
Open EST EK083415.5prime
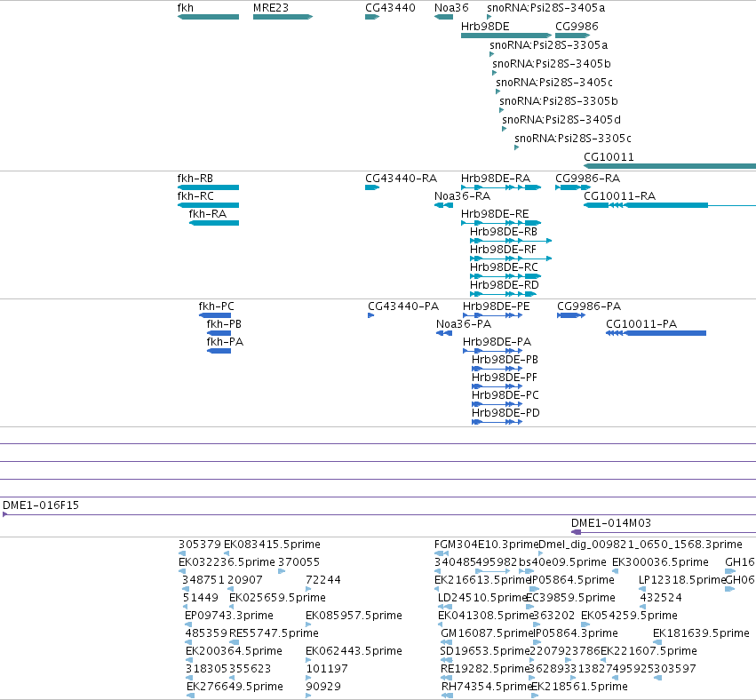coord(227,553)
